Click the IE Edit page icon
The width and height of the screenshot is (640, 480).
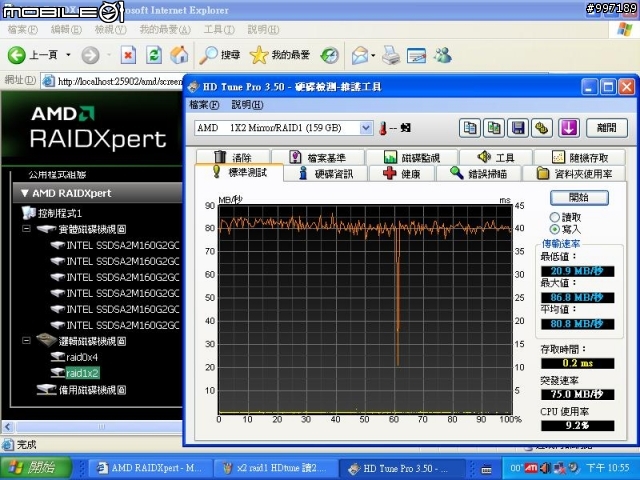[417, 55]
